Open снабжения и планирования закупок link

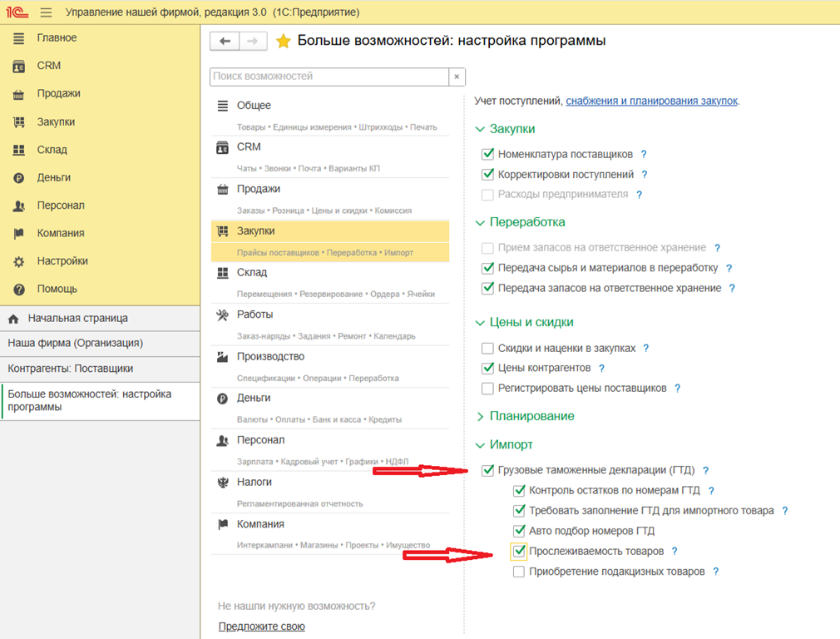(x=651, y=101)
